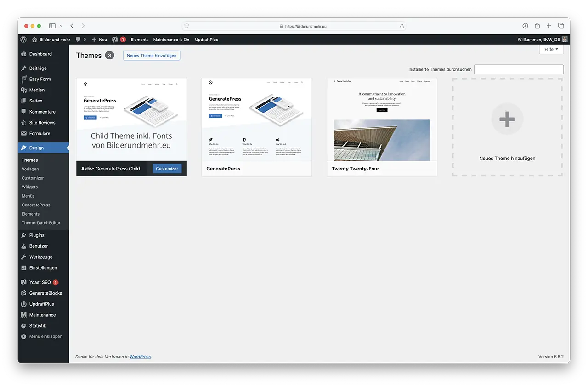Screen dimensions: 588x392
Task: Select Elements submenu item under Design
Action: (31, 214)
